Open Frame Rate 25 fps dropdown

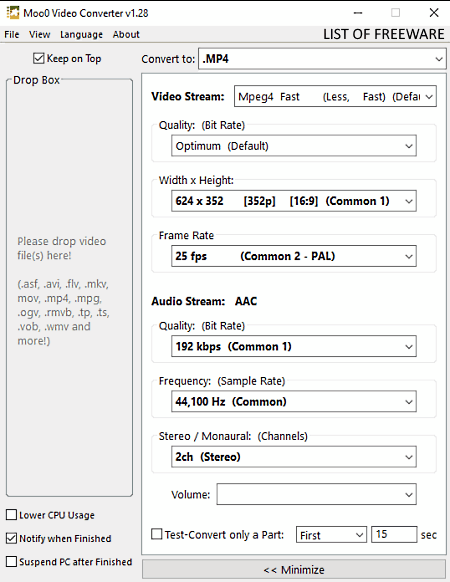click(x=294, y=256)
